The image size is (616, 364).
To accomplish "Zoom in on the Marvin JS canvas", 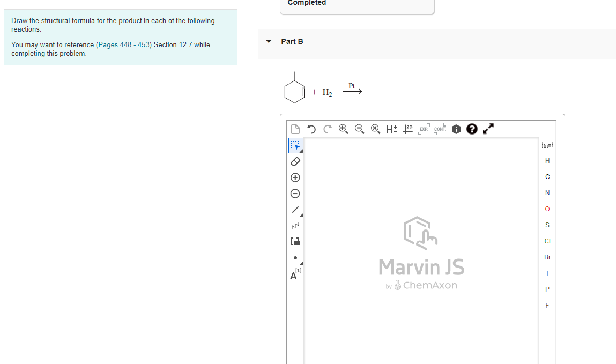I will point(343,129).
